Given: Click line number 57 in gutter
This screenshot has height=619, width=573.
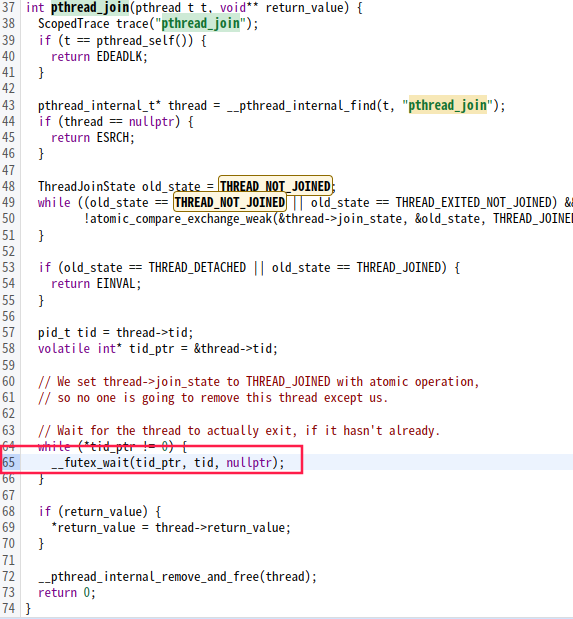Looking at the screenshot, I should coord(8,333).
